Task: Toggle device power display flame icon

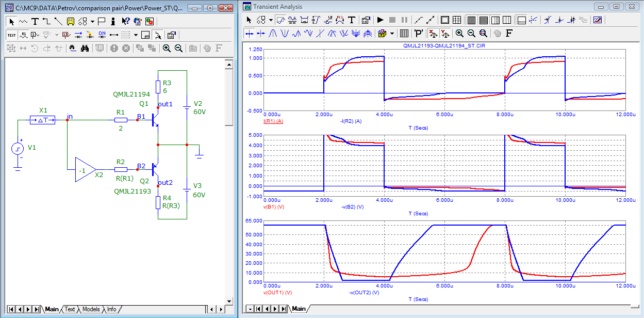Action: [90, 35]
